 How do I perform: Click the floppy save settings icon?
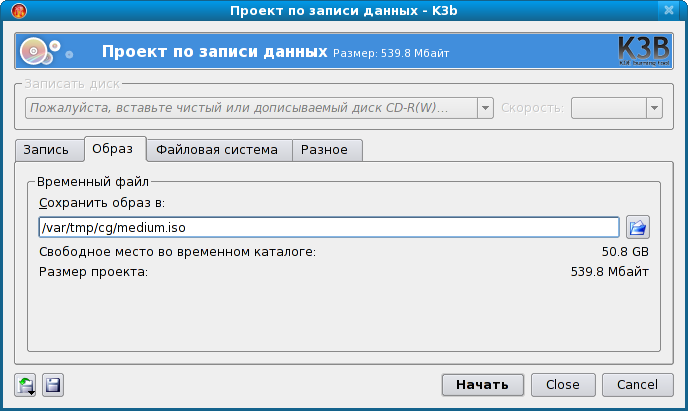(x=53, y=385)
